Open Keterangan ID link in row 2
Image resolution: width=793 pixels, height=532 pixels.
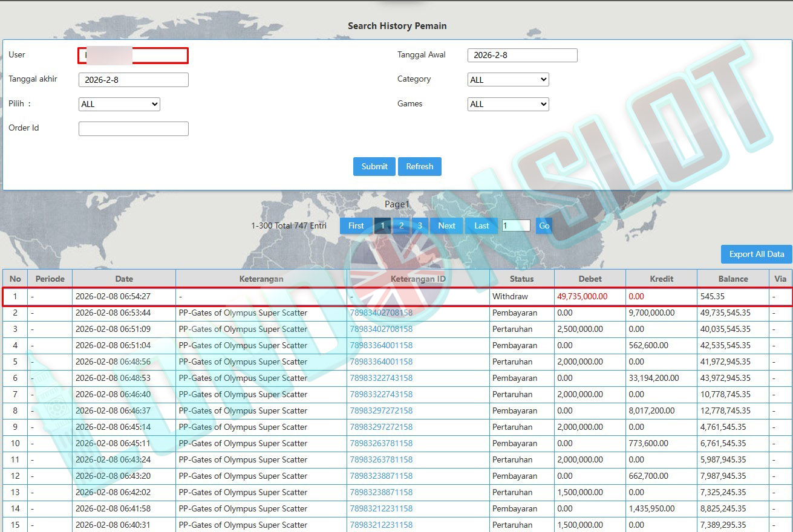pyautogui.click(x=381, y=313)
